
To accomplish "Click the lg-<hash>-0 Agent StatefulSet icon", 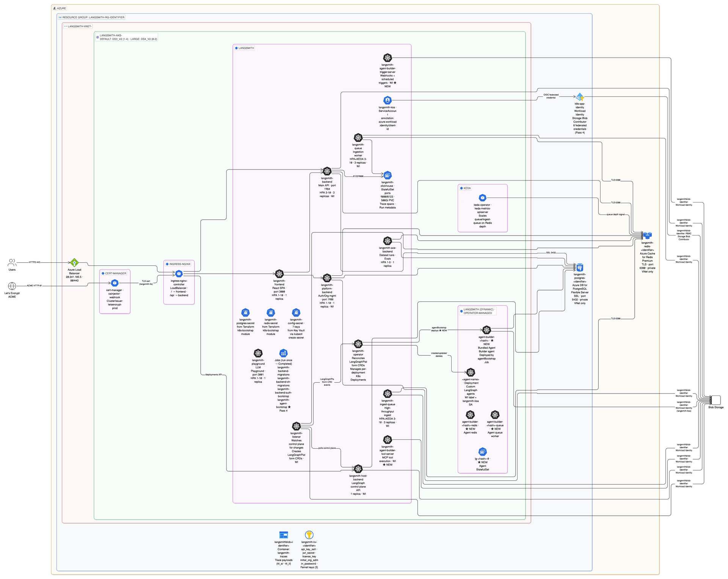I will [x=482, y=452].
